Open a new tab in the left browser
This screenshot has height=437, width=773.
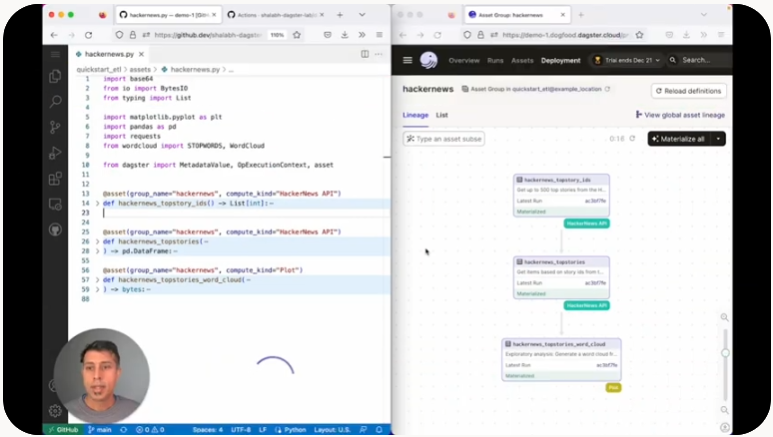coord(340,15)
